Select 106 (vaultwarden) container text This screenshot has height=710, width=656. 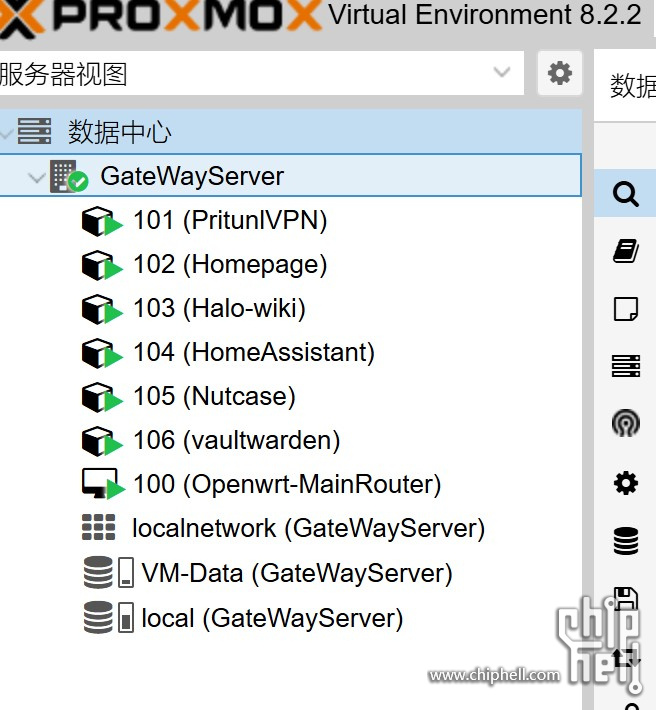tap(237, 441)
